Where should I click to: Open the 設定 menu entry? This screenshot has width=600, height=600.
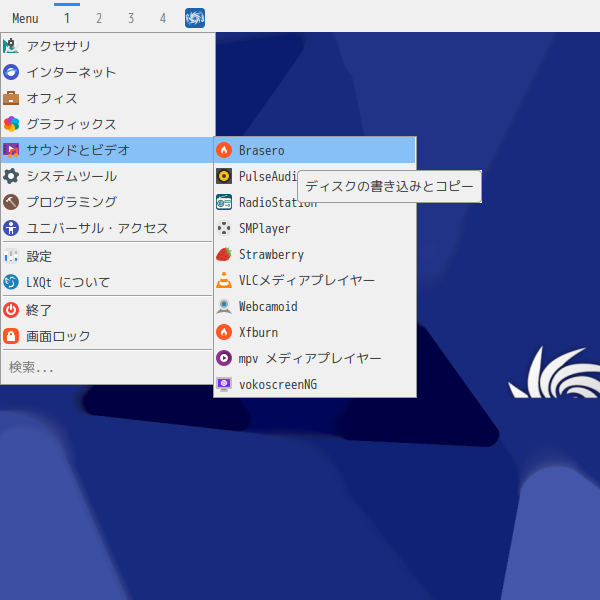point(107,256)
